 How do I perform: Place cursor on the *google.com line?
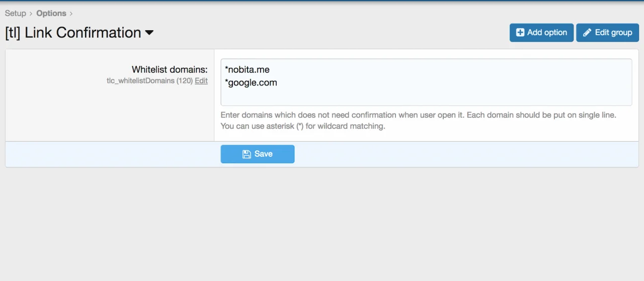pyautogui.click(x=253, y=83)
